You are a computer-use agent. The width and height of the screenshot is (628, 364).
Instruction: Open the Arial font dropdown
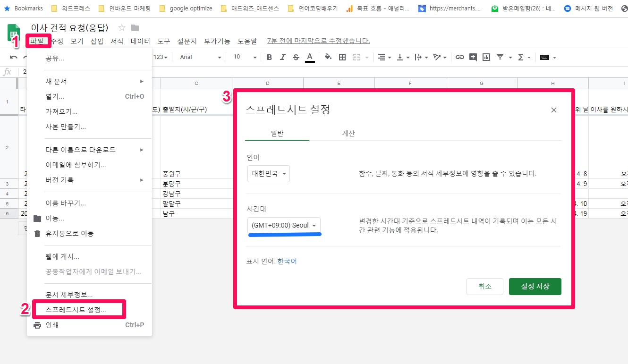point(200,57)
